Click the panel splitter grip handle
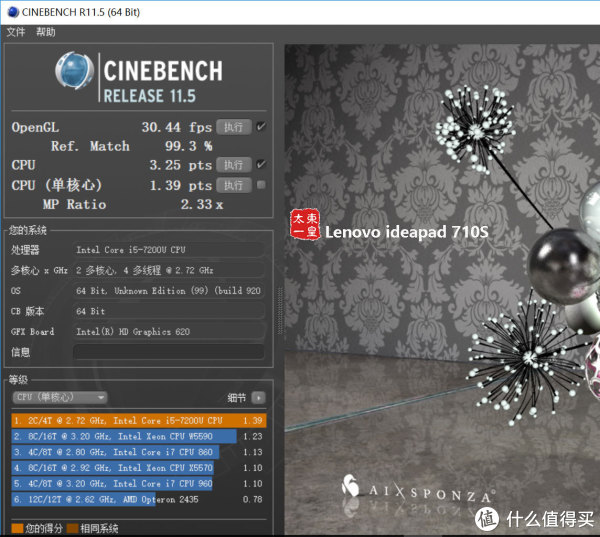This screenshot has height=537, width=600. click(x=280, y=311)
